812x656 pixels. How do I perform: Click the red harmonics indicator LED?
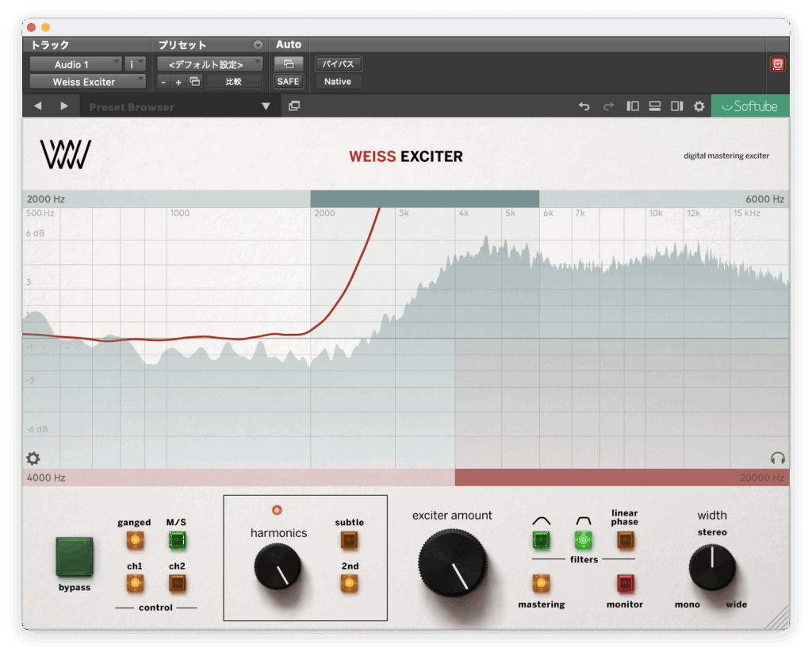pos(277,510)
